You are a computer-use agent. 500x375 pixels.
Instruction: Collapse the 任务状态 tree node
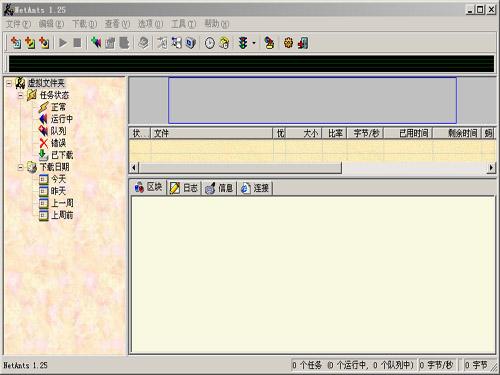tap(20, 95)
